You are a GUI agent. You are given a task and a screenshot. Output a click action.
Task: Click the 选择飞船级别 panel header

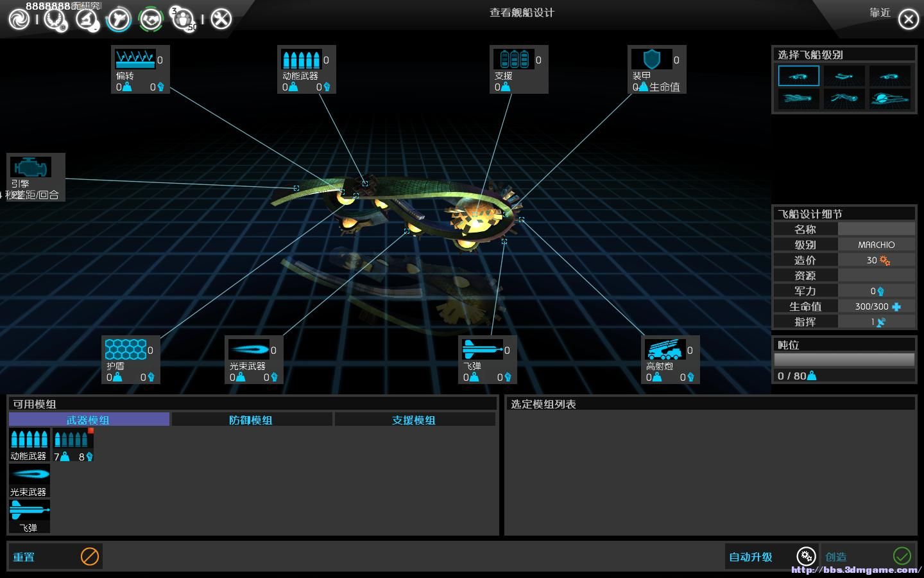[x=844, y=55]
